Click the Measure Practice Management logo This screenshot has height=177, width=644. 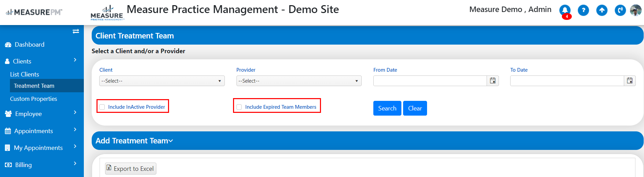pyautogui.click(x=107, y=13)
